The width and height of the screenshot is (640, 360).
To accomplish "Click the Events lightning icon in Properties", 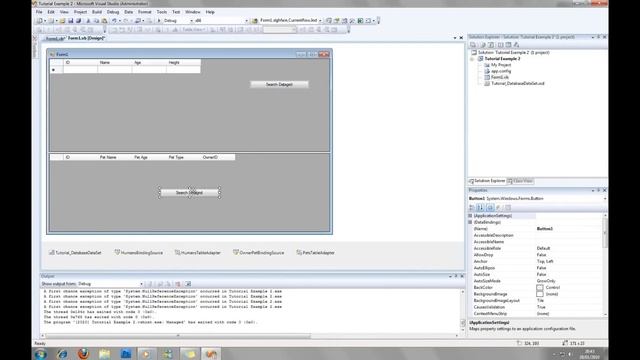I will pyautogui.click(x=498, y=207).
